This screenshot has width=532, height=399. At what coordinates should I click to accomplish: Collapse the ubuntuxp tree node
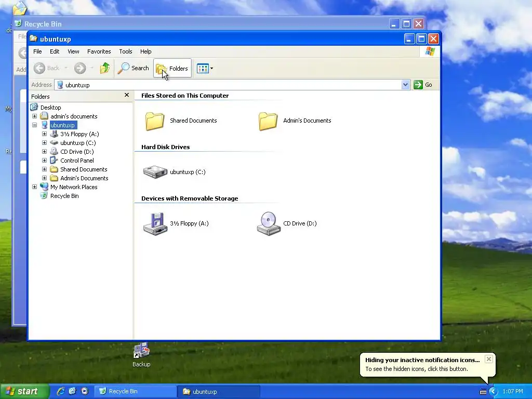coord(35,125)
